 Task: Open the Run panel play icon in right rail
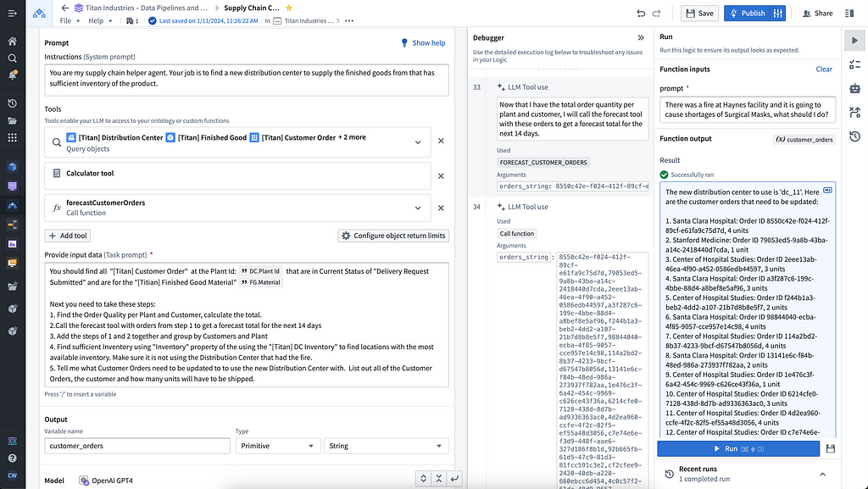coord(854,41)
